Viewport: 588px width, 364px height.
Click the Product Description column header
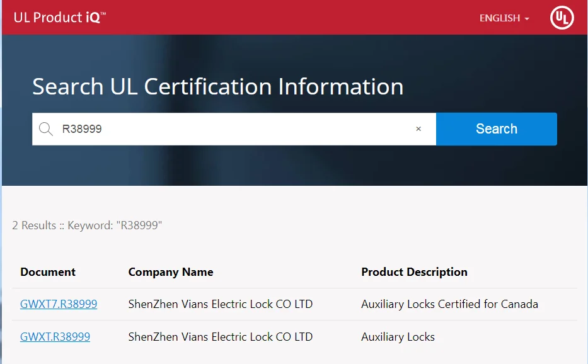(415, 272)
